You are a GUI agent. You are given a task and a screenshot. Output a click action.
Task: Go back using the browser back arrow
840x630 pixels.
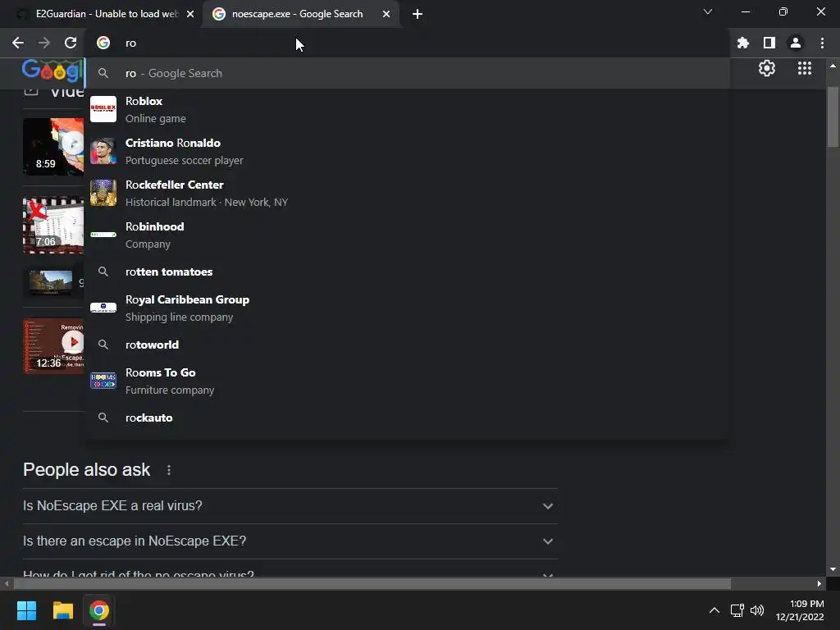pyautogui.click(x=18, y=43)
